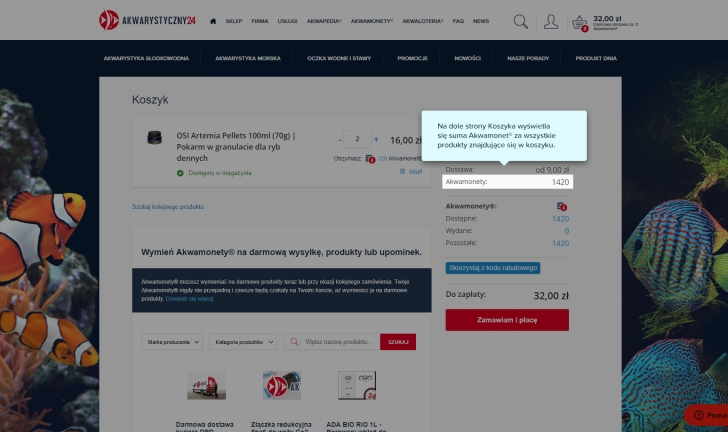
Task: Follow the Dowiedz się więcej link
Action: (x=189, y=299)
